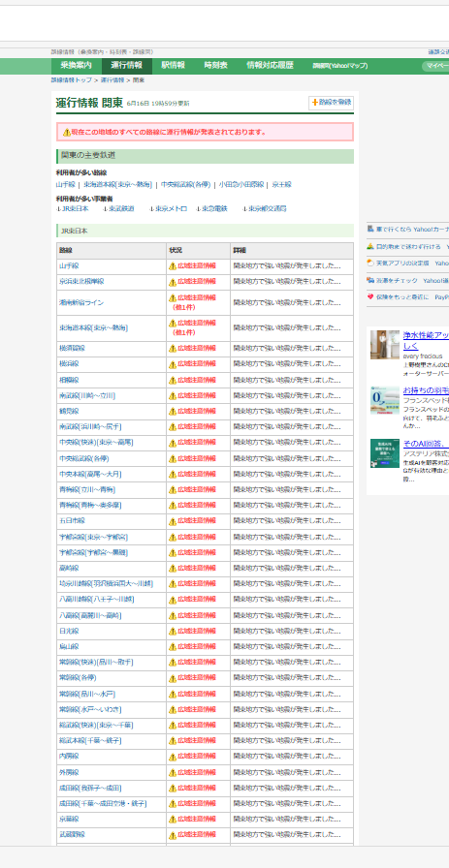
Task: Open 京王線 quick link
Action: click(281, 185)
